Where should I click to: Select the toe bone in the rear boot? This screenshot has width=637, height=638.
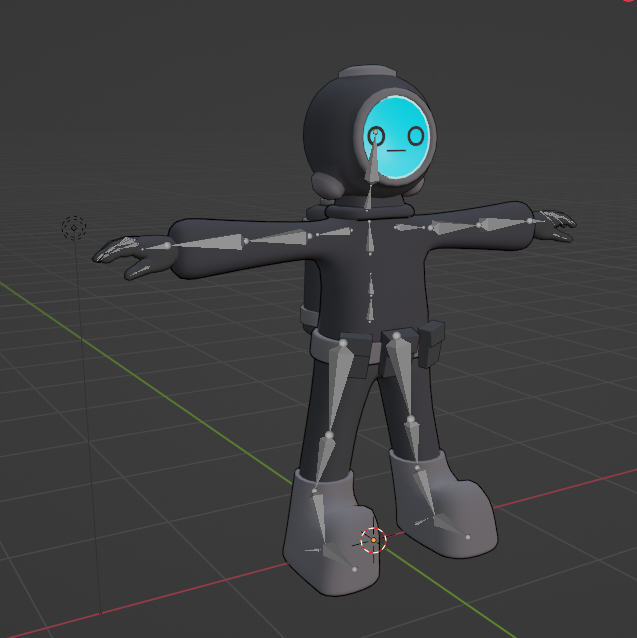tap(451, 526)
